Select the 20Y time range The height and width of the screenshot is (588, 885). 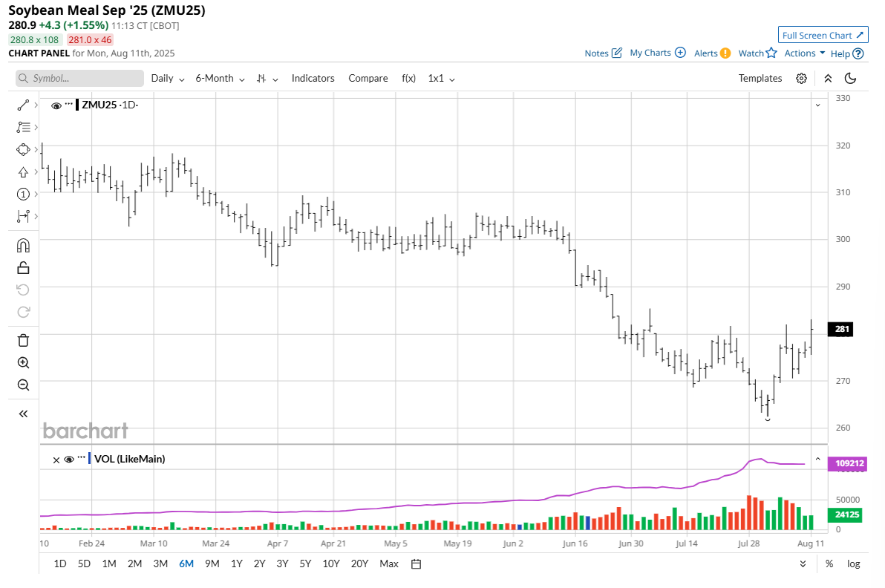point(359,563)
